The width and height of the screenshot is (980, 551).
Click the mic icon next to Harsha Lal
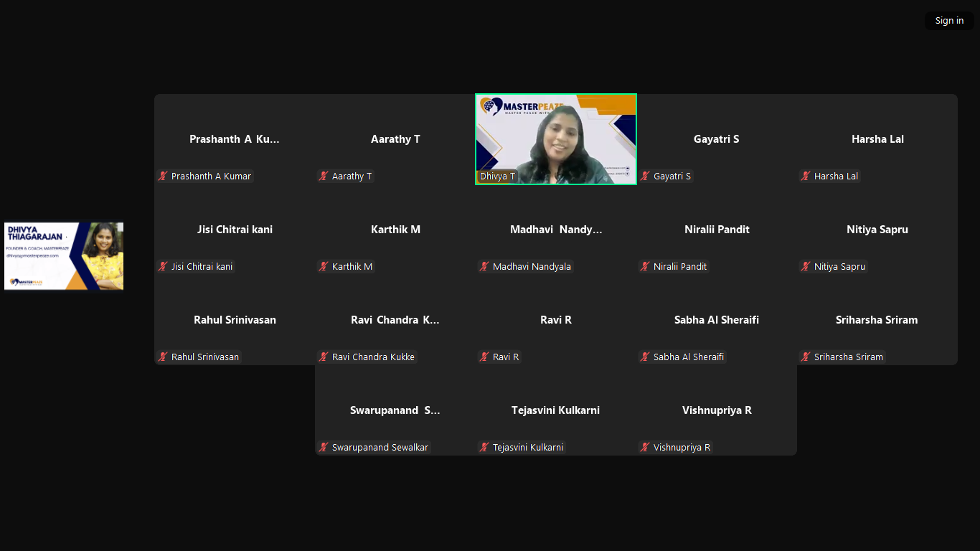pos(805,176)
